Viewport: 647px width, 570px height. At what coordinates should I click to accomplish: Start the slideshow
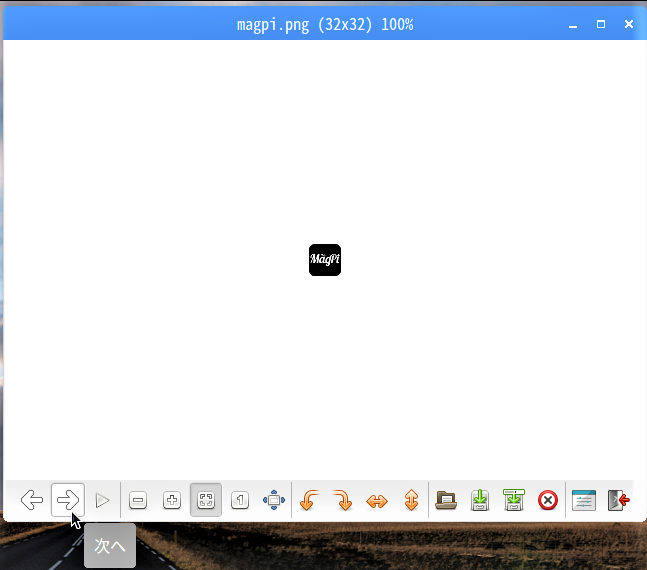click(102, 500)
